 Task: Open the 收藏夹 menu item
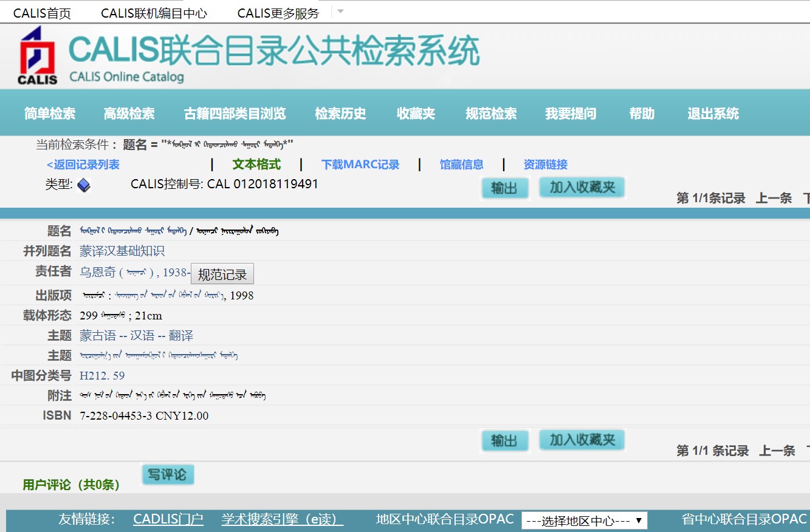pos(416,114)
